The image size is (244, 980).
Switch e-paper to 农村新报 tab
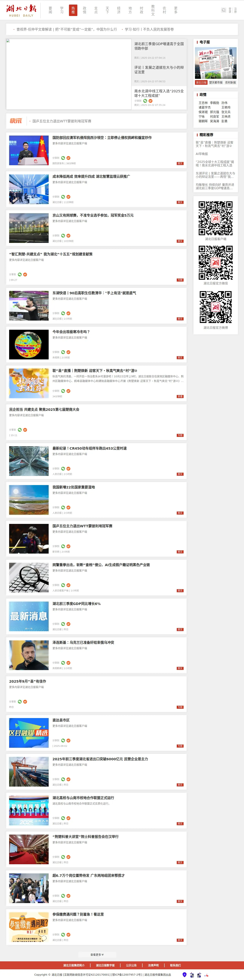[230, 83]
